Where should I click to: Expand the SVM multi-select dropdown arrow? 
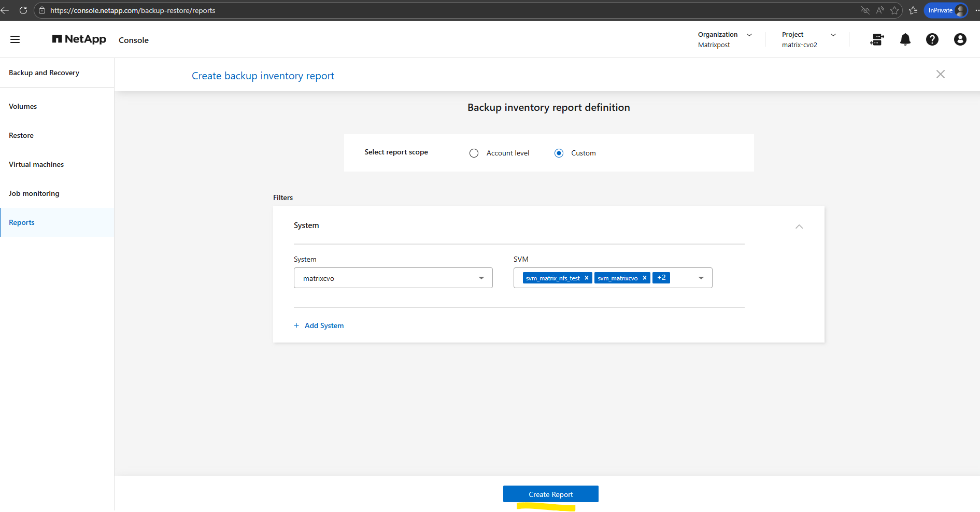pyautogui.click(x=701, y=278)
